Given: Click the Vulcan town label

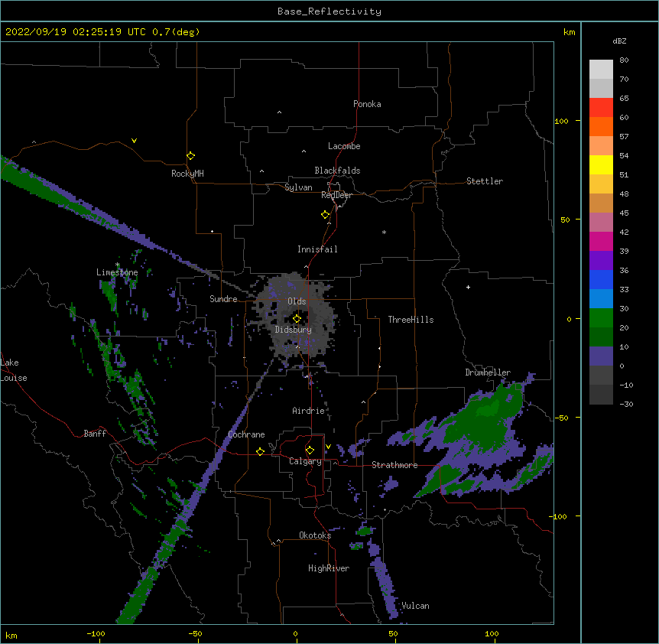Looking at the screenshot, I should pyautogui.click(x=415, y=606).
